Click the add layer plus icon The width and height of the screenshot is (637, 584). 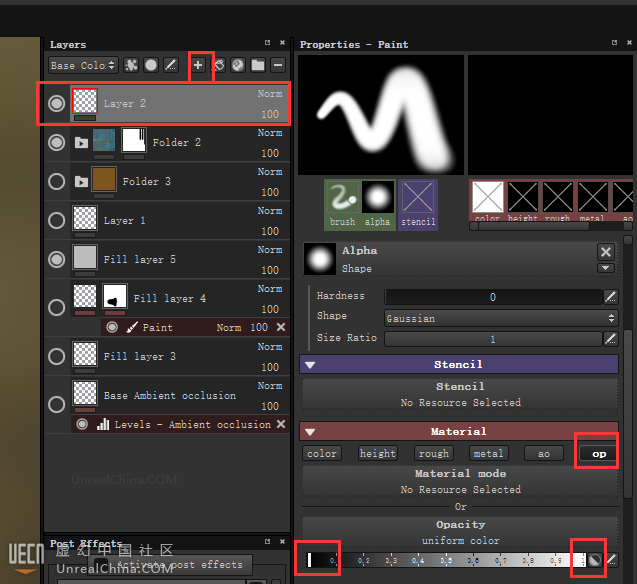tap(198, 65)
